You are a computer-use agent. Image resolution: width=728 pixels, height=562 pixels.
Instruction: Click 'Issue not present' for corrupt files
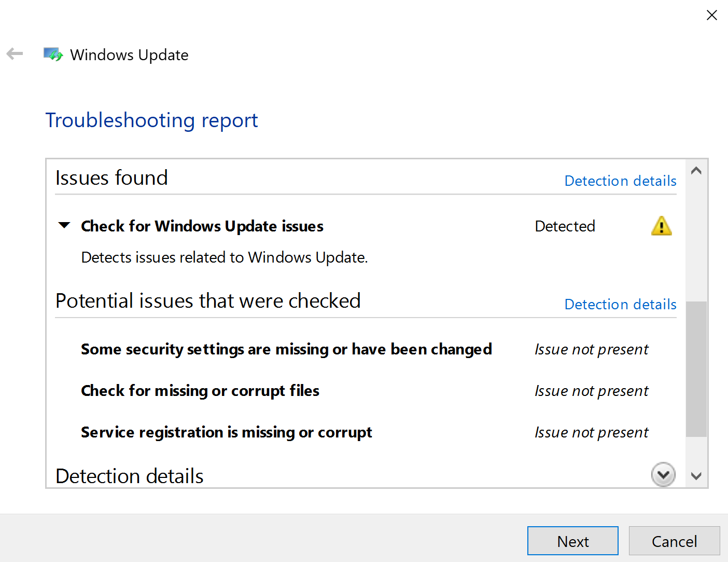click(x=591, y=391)
